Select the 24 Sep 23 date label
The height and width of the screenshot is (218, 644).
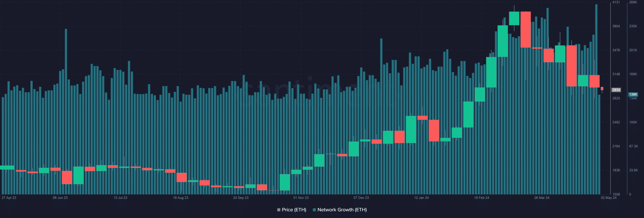241,198
